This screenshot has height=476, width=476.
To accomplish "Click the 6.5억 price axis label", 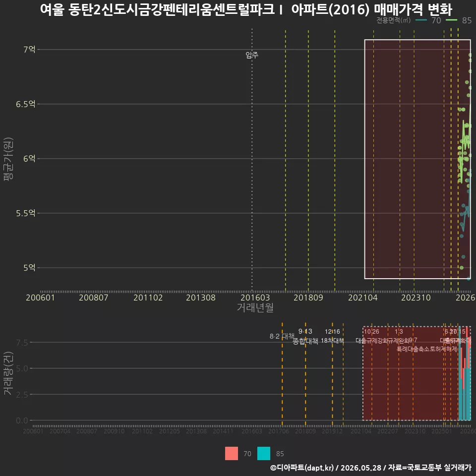I will (26, 104).
